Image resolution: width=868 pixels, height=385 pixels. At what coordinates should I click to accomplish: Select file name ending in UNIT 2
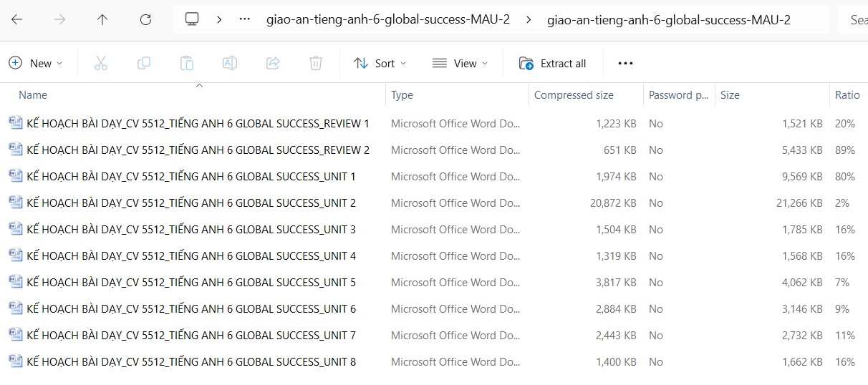tap(191, 203)
